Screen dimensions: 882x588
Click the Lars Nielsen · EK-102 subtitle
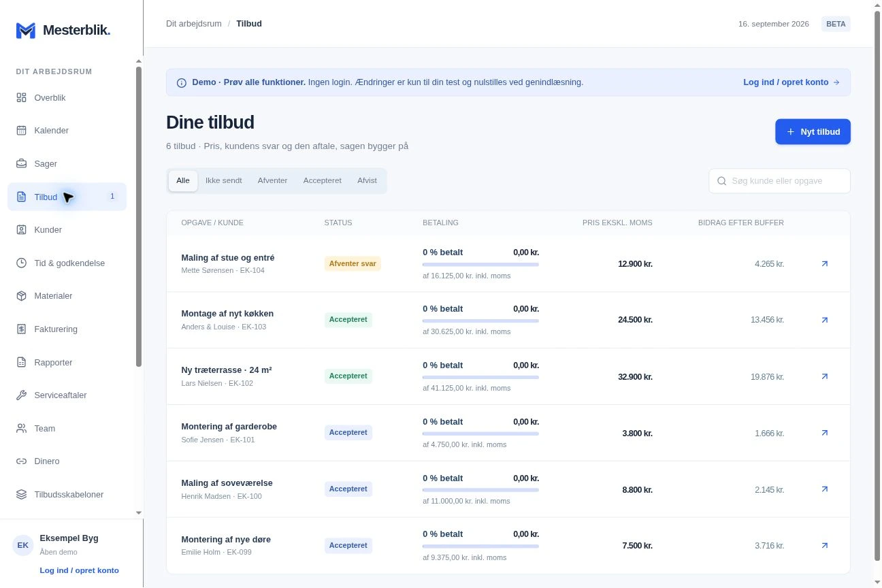point(217,383)
